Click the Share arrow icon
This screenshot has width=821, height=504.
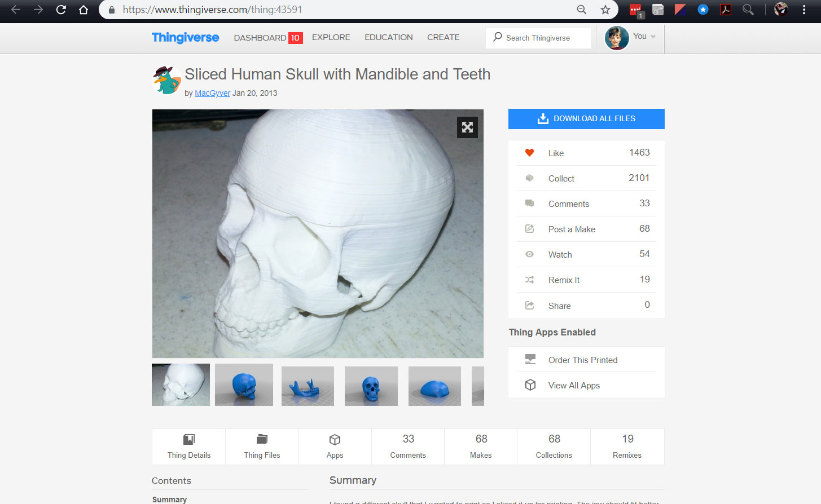pos(529,306)
